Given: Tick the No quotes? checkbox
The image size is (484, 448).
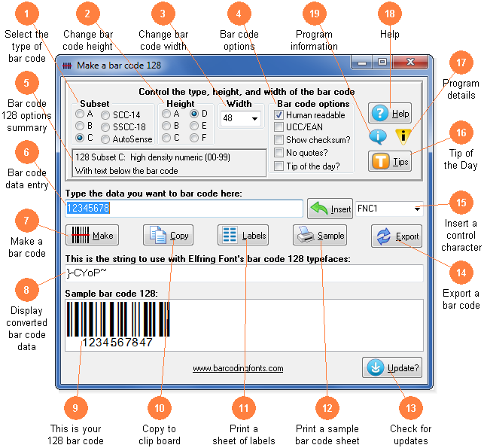Looking at the screenshot, I should [x=279, y=153].
